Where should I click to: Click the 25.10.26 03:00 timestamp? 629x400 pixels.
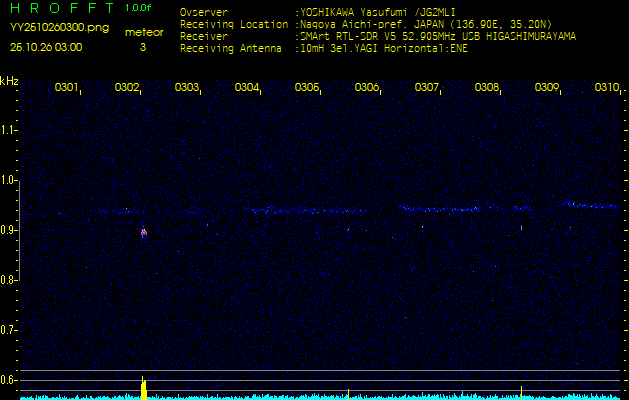click(x=47, y=47)
